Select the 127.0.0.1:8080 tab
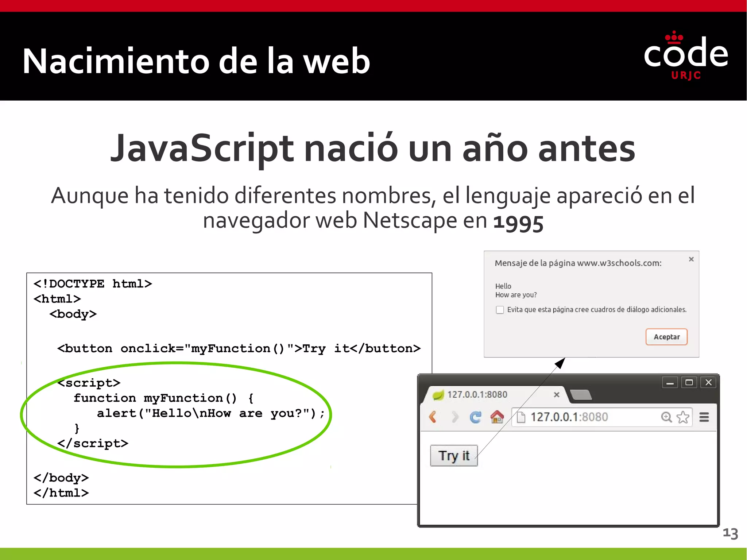Image resolution: width=747 pixels, height=560 pixels. click(x=495, y=395)
